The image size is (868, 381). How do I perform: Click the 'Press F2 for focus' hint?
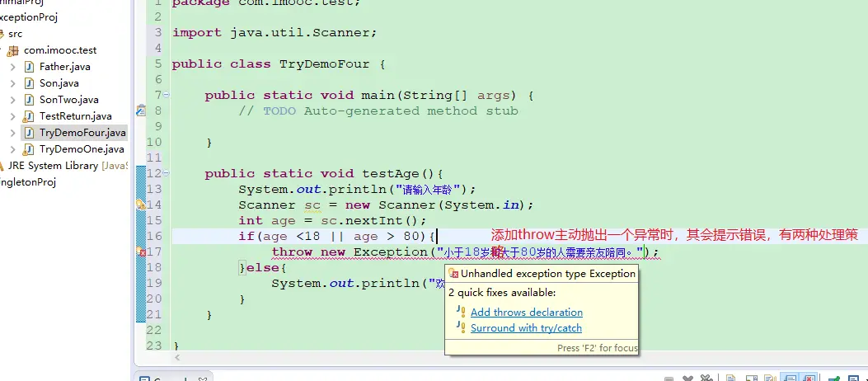point(598,348)
